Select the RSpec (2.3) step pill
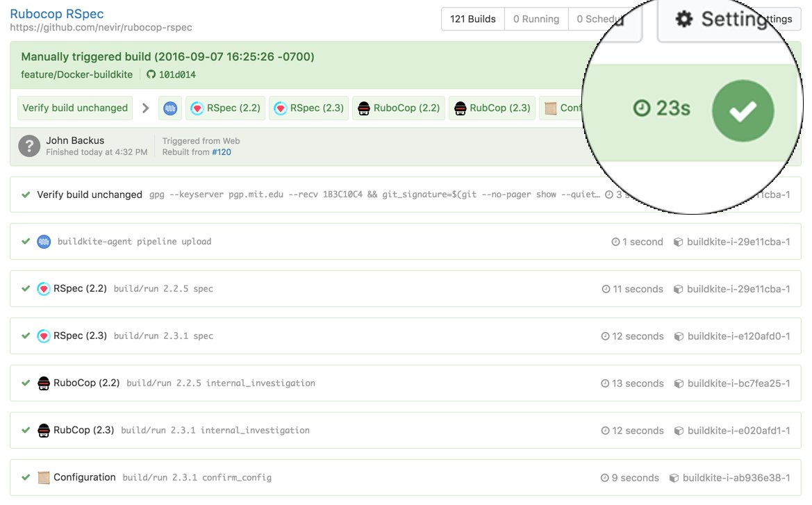This screenshot has height=505, width=812. [x=308, y=108]
